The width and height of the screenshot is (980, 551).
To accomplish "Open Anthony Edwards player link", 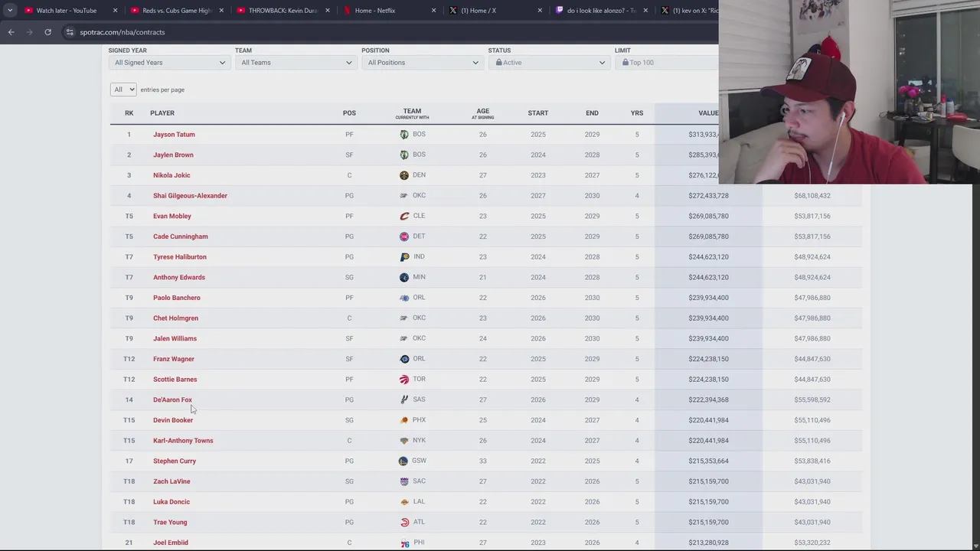I will (179, 277).
